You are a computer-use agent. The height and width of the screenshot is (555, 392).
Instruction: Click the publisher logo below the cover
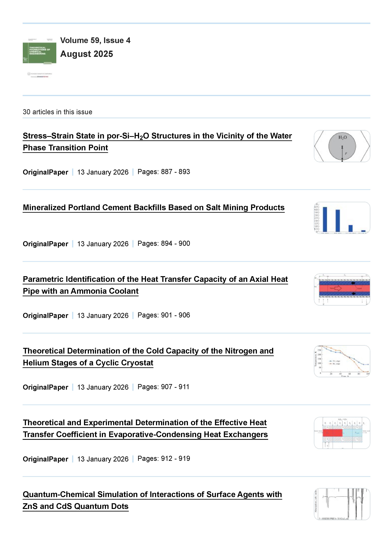[39, 75]
